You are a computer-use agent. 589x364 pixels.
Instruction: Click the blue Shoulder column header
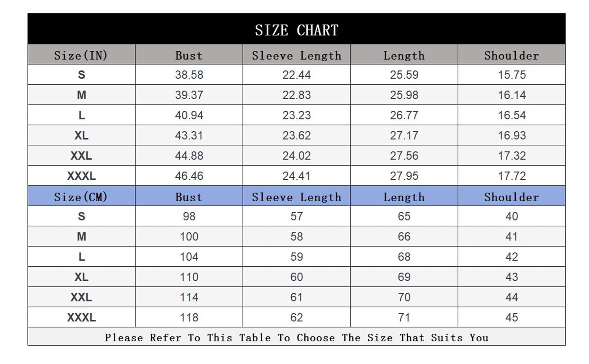coord(511,196)
